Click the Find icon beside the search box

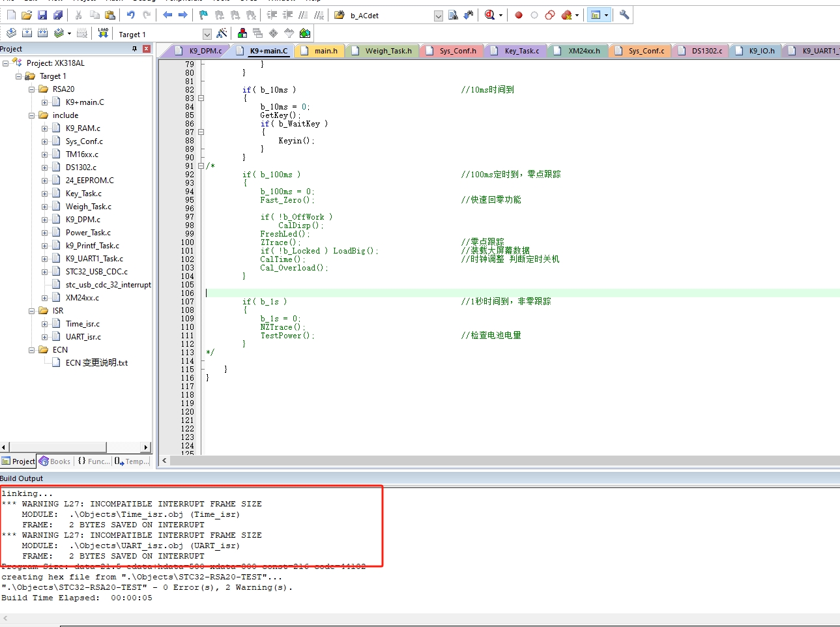tap(453, 15)
